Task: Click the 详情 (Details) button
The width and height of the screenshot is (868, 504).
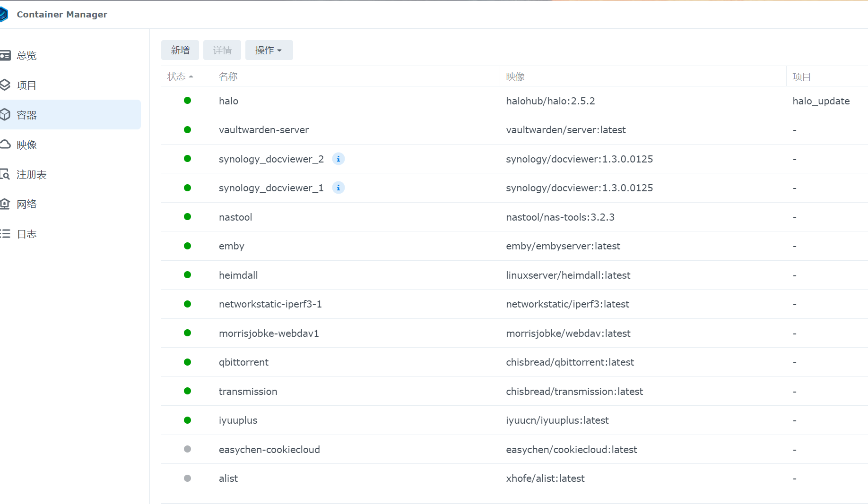Action: coord(222,50)
